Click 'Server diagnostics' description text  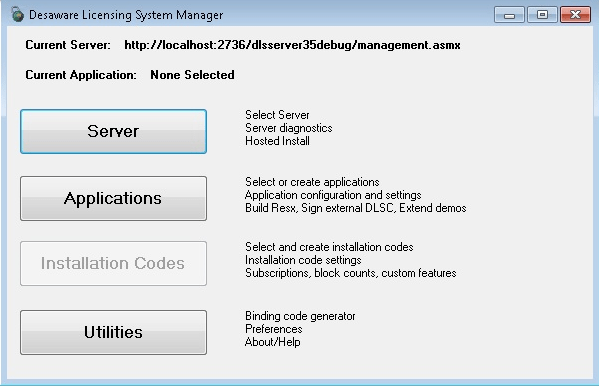tap(289, 128)
